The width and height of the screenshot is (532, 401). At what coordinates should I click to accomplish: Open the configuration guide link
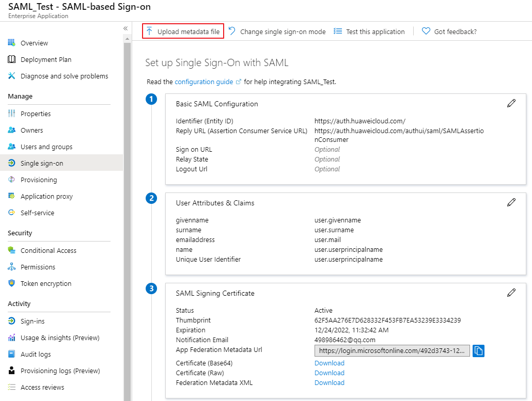pyautogui.click(x=204, y=82)
